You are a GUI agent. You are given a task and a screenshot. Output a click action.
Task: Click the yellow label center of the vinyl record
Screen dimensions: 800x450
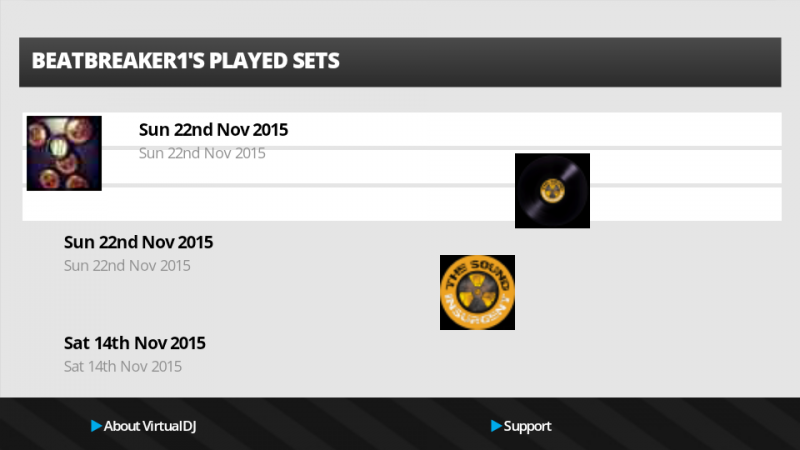coord(552,188)
